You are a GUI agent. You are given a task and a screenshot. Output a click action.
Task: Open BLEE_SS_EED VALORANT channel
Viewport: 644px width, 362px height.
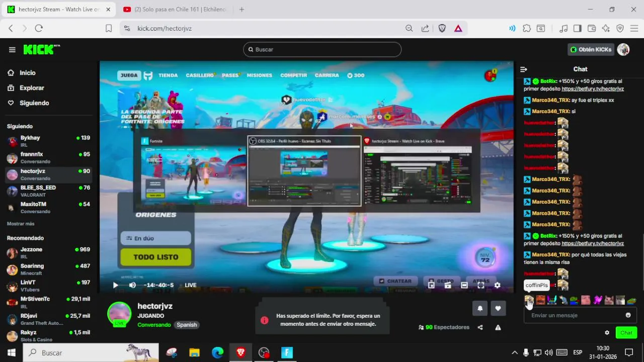coord(48,191)
